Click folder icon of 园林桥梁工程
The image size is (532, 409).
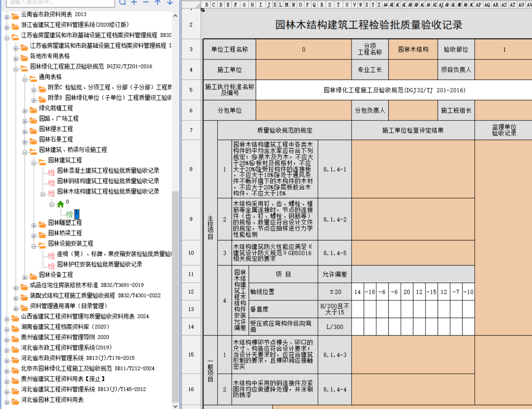(x=42, y=235)
